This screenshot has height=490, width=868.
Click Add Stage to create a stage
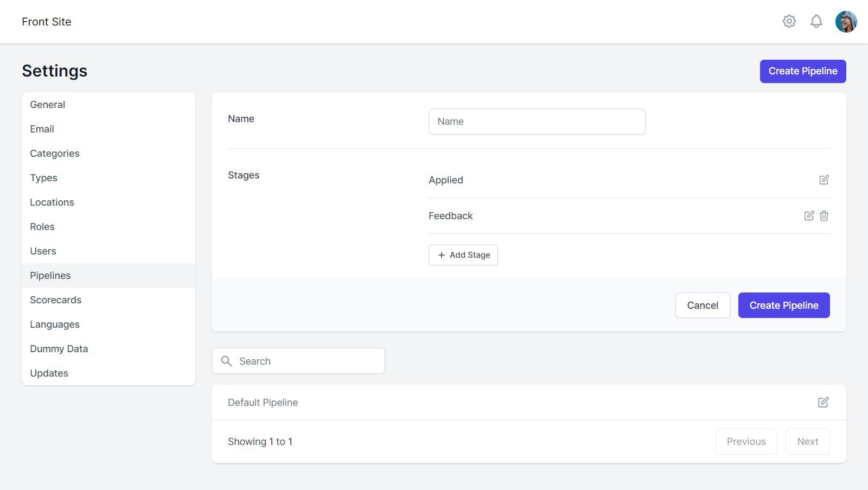click(463, 254)
